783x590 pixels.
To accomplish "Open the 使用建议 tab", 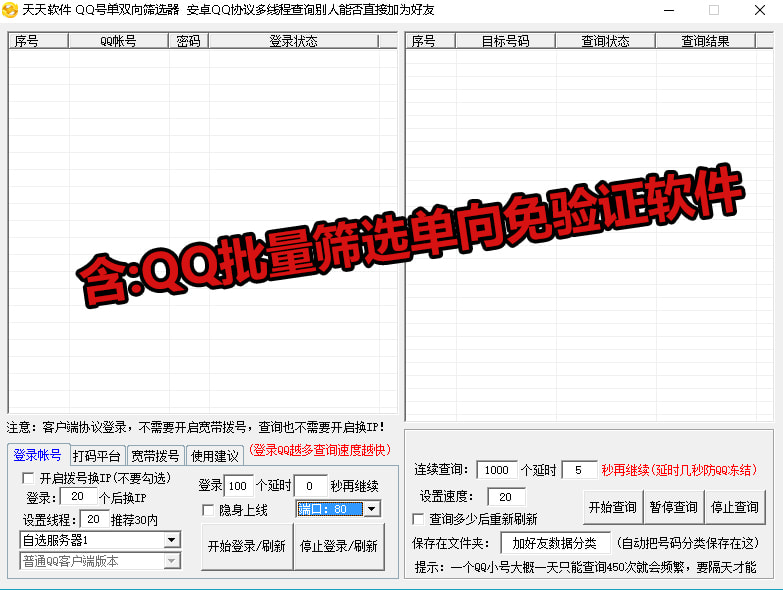I will pyautogui.click(x=215, y=456).
